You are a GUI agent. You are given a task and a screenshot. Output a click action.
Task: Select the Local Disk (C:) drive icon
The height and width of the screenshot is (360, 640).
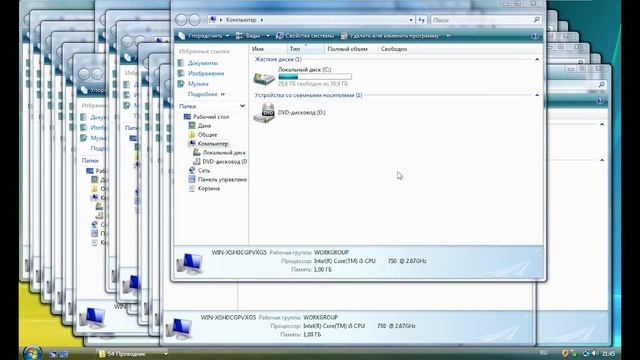pyautogui.click(x=264, y=78)
